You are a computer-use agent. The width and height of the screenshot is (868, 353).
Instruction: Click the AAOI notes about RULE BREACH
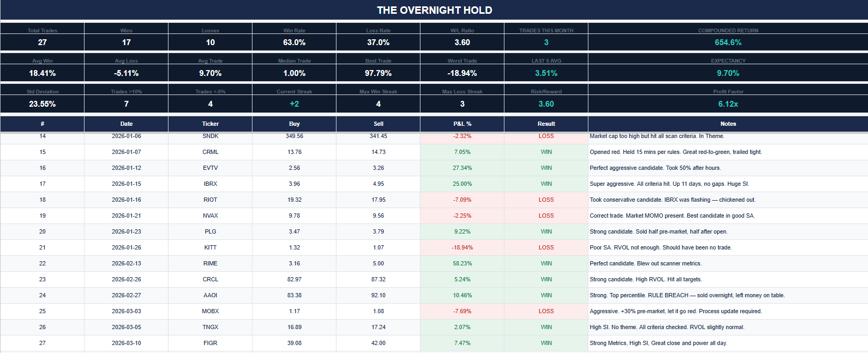pyautogui.click(x=687, y=295)
